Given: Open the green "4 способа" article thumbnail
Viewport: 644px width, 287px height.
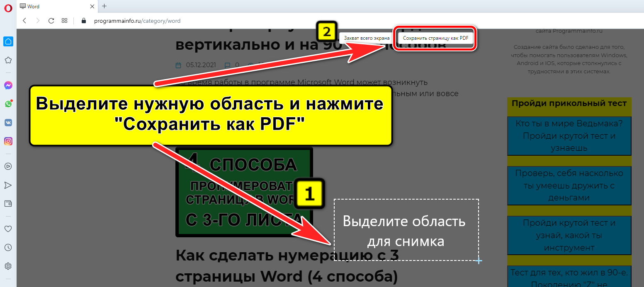Looking at the screenshot, I should tap(244, 193).
